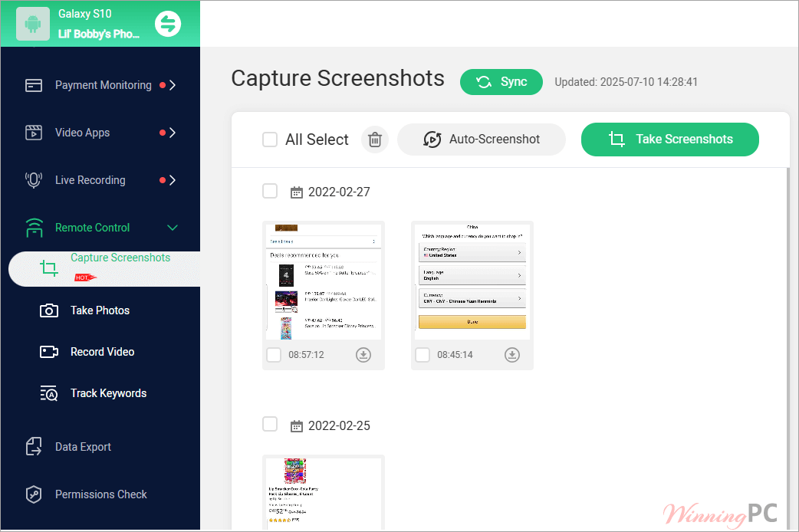Select all screenshots from 2022-02-27
This screenshot has height=532, width=799.
click(270, 191)
